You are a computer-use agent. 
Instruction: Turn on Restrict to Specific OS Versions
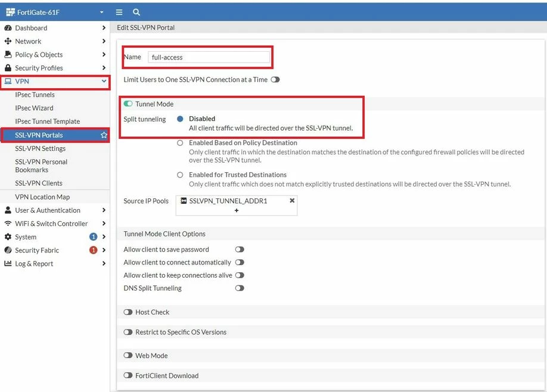pos(128,332)
